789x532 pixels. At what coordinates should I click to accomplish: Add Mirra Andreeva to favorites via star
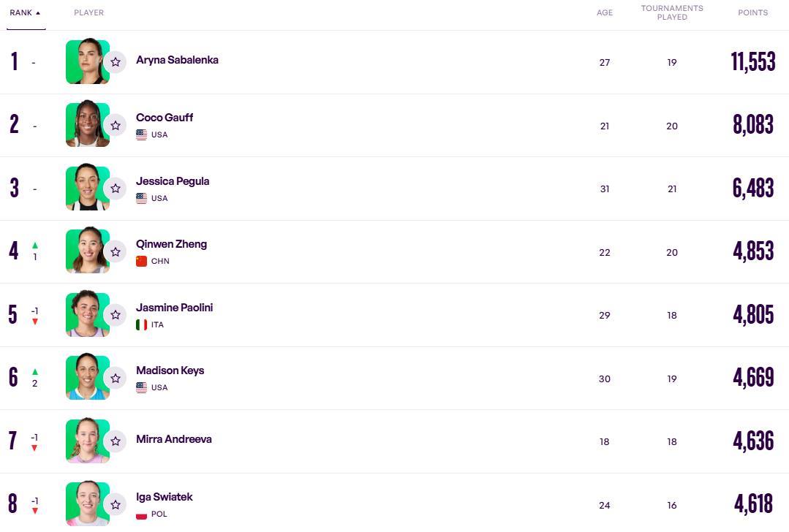tap(115, 441)
